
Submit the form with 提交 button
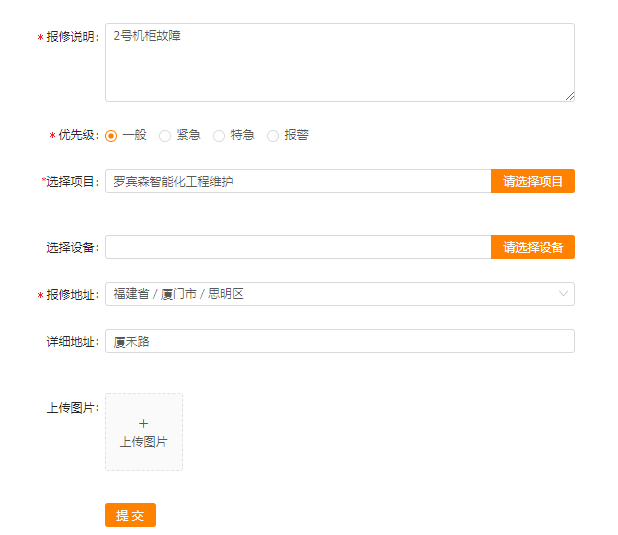130,515
